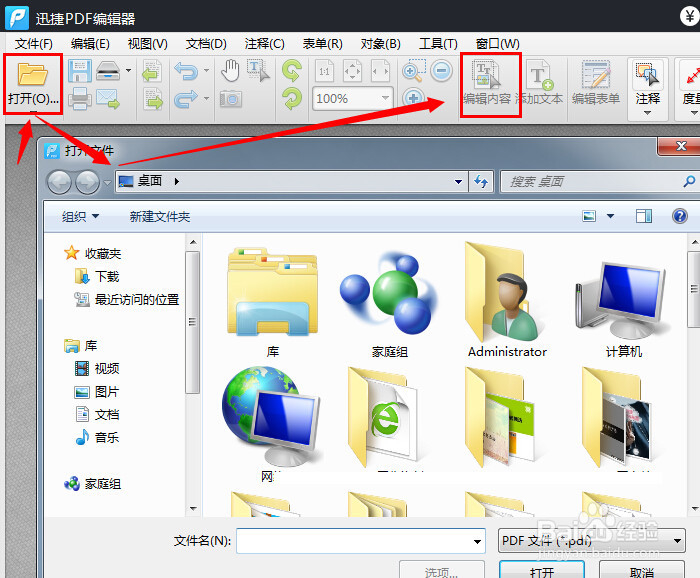
Task: Open the file name combo dropdown
Action: [x=477, y=541]
